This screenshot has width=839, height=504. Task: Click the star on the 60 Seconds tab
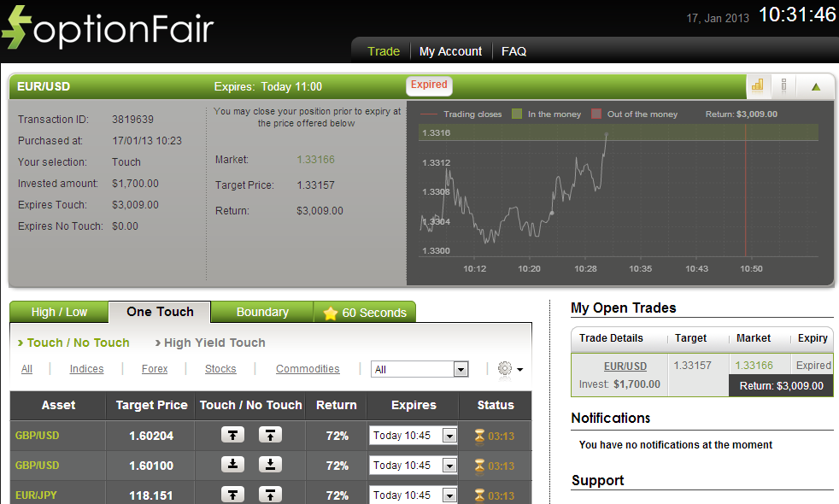333,313
